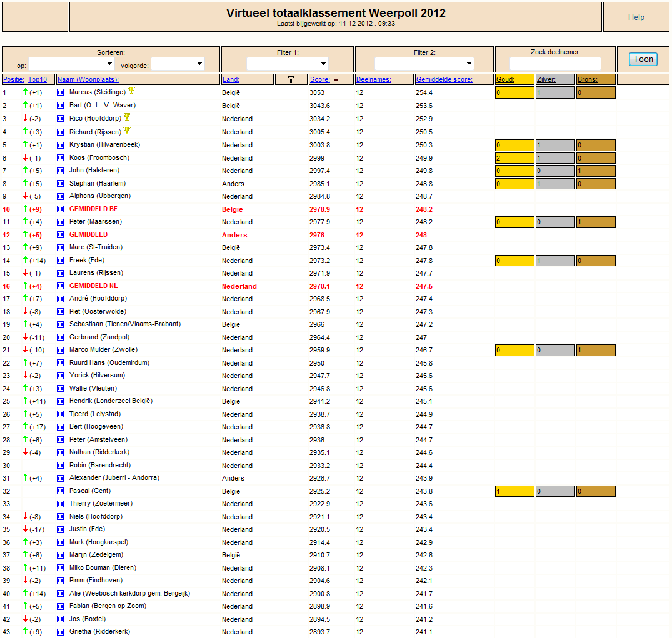Focus the Zoek deelnemer search field
Screen dimensions: 672x638
[x=555, y=63]
